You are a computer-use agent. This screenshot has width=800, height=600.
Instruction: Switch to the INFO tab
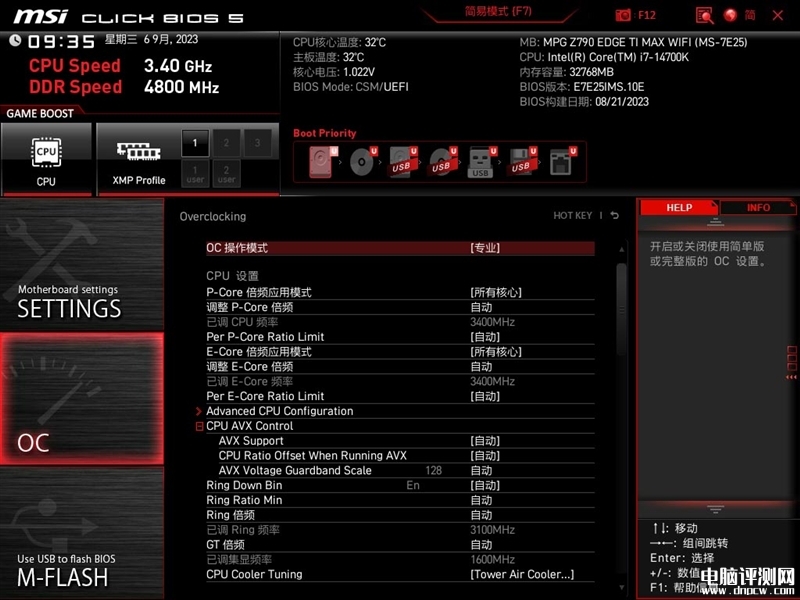758,208
